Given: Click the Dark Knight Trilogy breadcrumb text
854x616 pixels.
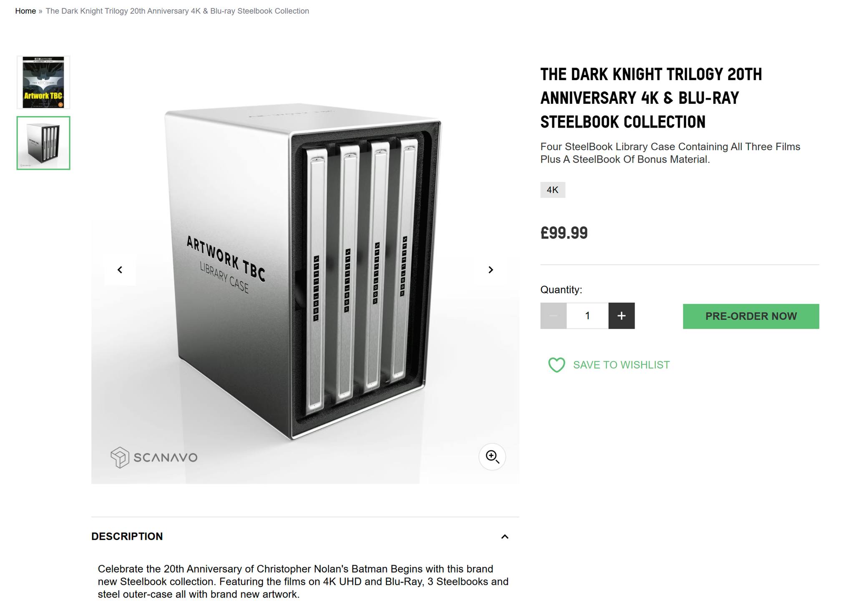Looking at the screenshot, I should point(177,11).
